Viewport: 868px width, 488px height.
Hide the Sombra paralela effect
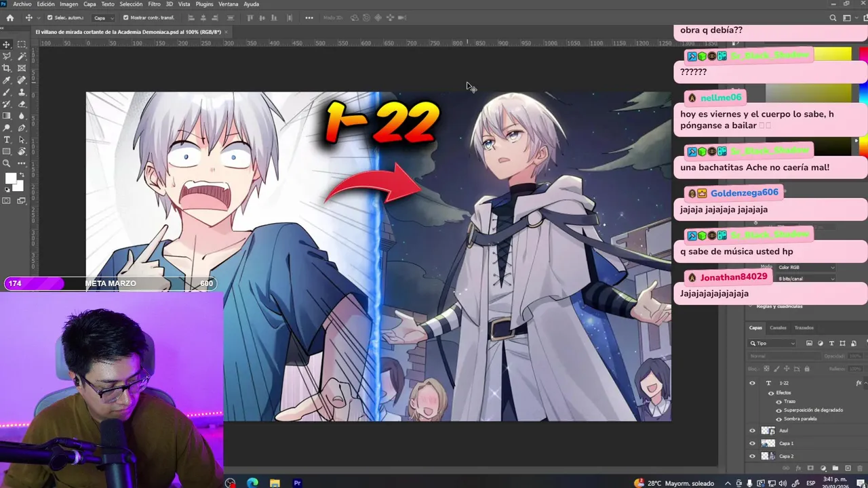[778, 419]
